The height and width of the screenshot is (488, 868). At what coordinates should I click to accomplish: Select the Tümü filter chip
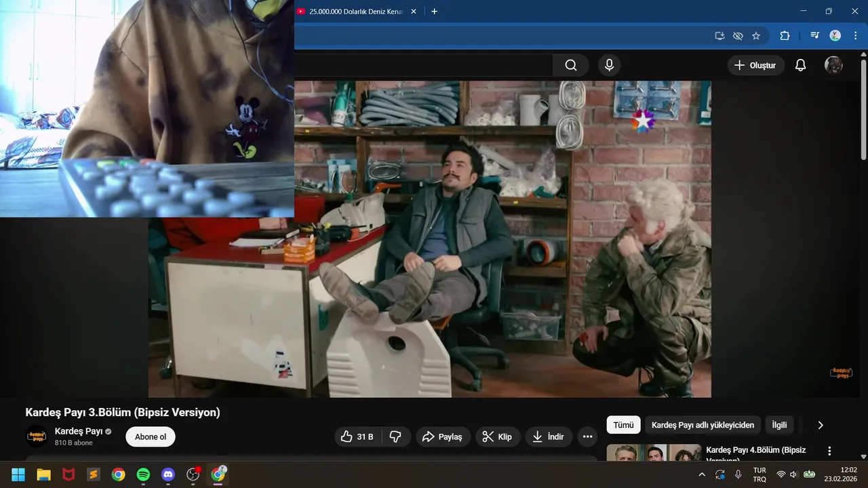[x=623, y=425]
